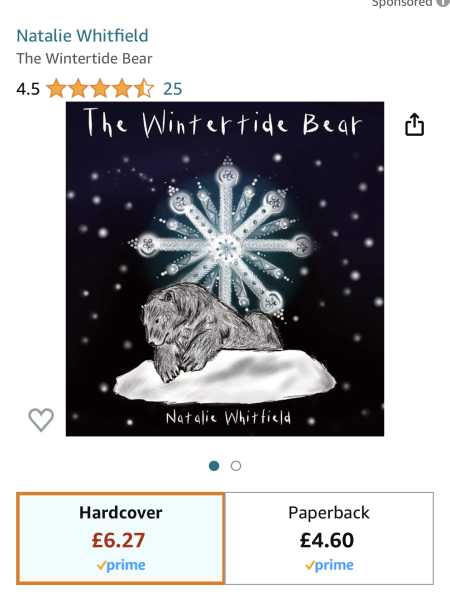Image resolution: width=450 pixels, height=600 pixels.
Task: Click the £4.60 paperback price
Action: [x=327, y=540]
